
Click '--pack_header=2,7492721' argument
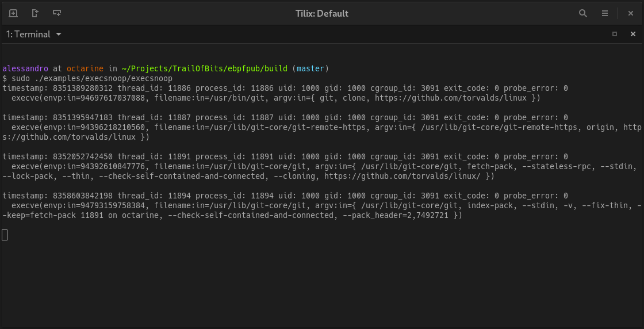(x=395, y=215)
